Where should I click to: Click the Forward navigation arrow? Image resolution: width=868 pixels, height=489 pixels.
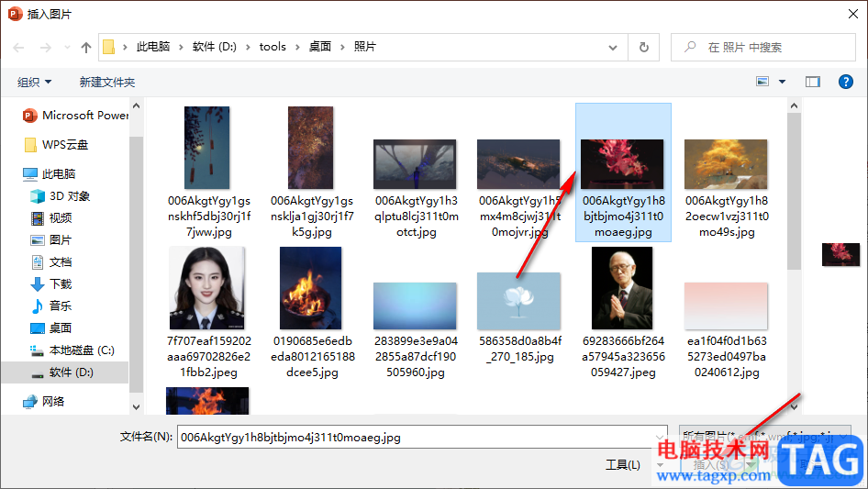coord(45,48)
